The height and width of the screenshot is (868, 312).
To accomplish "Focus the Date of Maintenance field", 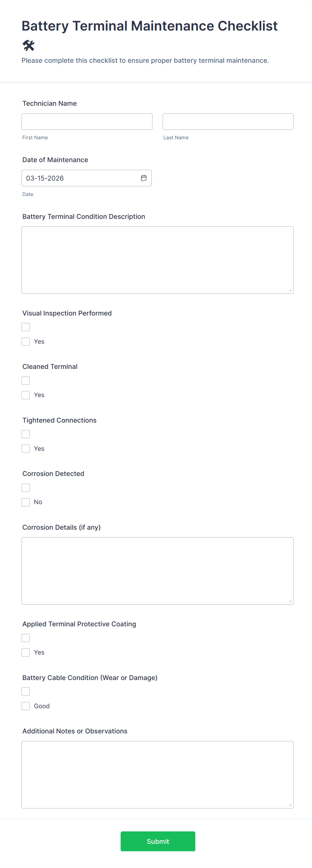I will click(x=81, y=178).
